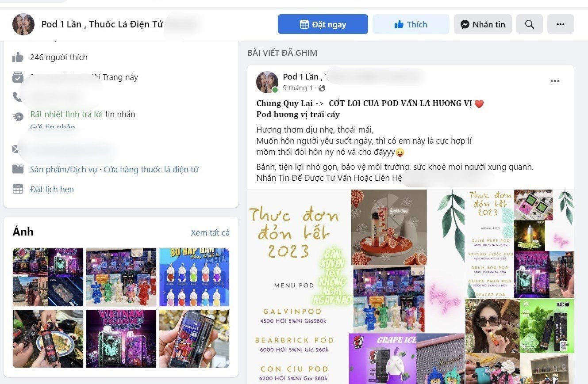Click the messenger response icon in sidebar

coord(18,116)
